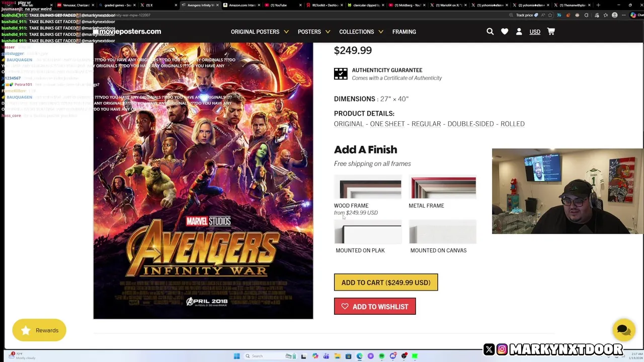Click the Track price button in address bar
This screenshot has width=644, height=362.
[x=527, y=15]
